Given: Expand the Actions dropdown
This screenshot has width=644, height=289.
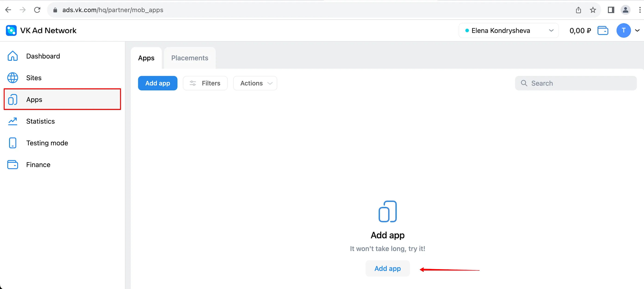Looking at the screenshot, I should 255,83.
